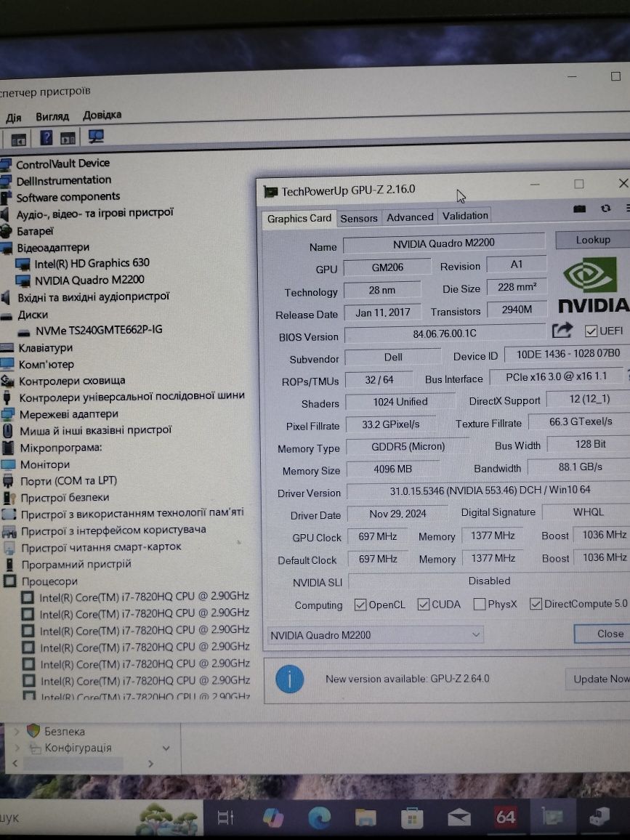Open the Дія menu in Device Manager
The image size is (630, 840).
click(13, 117)
